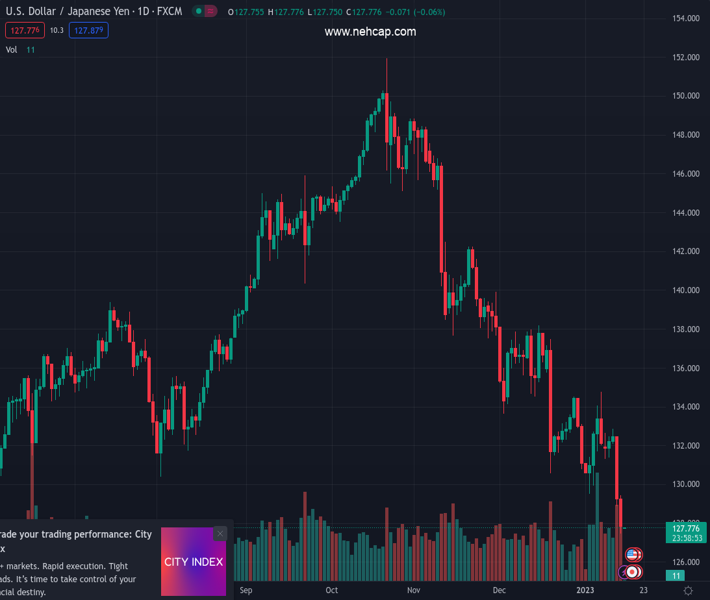Click the Vol indicator legend label
This screenshot has width=710, height=600.
(12, 49)
